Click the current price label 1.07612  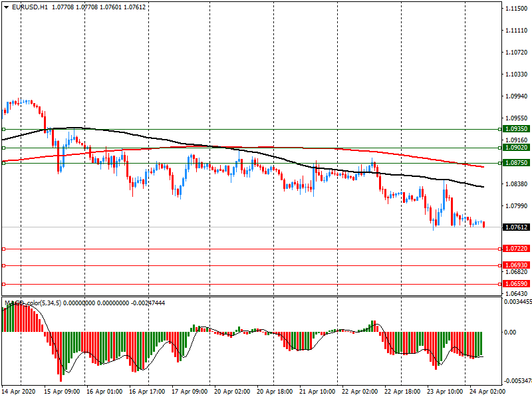click(516, 227)
